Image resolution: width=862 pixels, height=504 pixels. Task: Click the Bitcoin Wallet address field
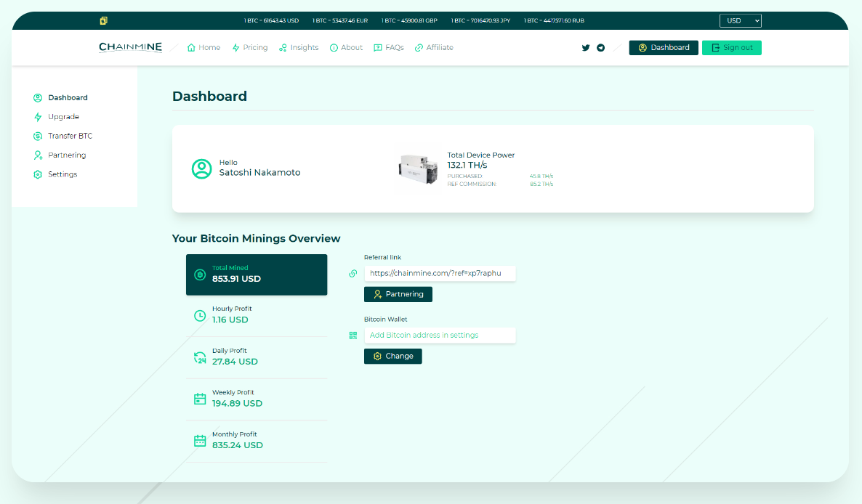(x=440, y=336)
